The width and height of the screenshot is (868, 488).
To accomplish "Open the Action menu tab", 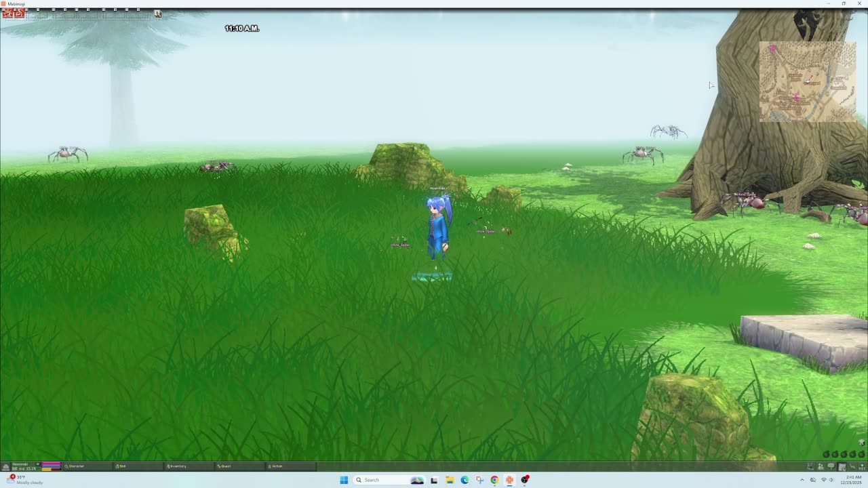I will 291,466.
